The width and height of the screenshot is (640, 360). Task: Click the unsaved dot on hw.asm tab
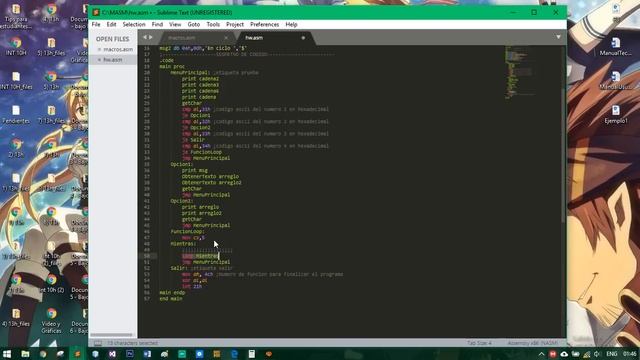click(303, 38)
